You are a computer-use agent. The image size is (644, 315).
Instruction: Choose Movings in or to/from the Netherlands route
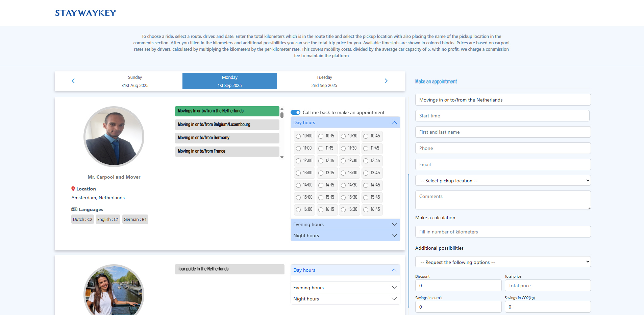[x=227, y=111]
